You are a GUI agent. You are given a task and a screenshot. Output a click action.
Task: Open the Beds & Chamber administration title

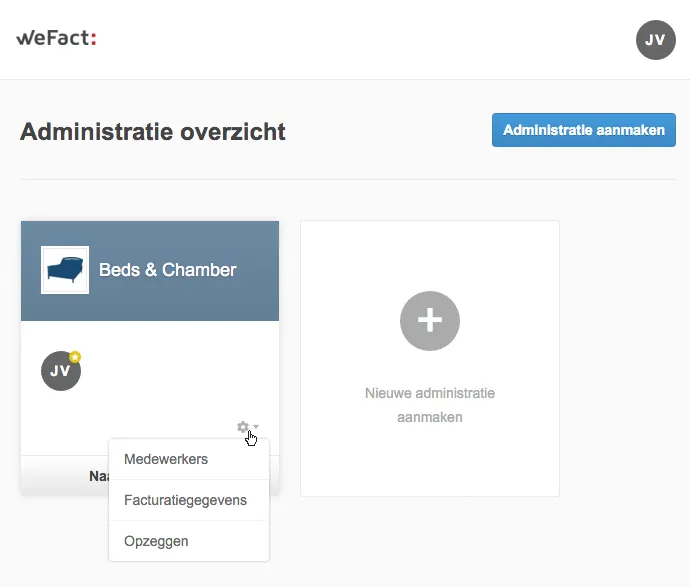[x=167, y=270]
